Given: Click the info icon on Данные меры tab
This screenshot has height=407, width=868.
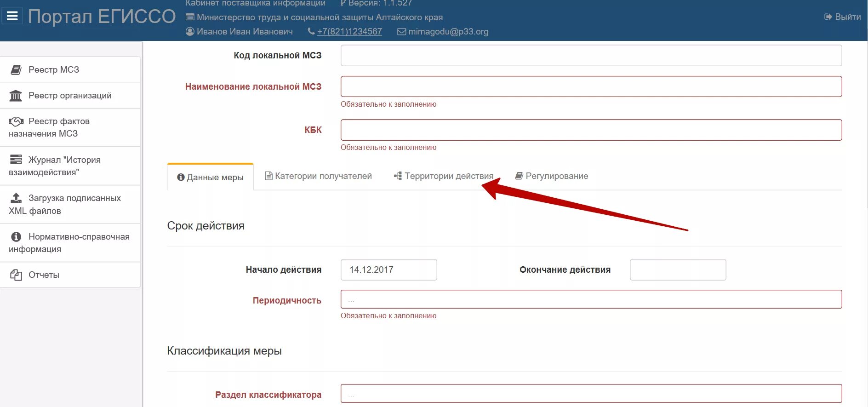Looking at the screenshot, I should point(181,177).
